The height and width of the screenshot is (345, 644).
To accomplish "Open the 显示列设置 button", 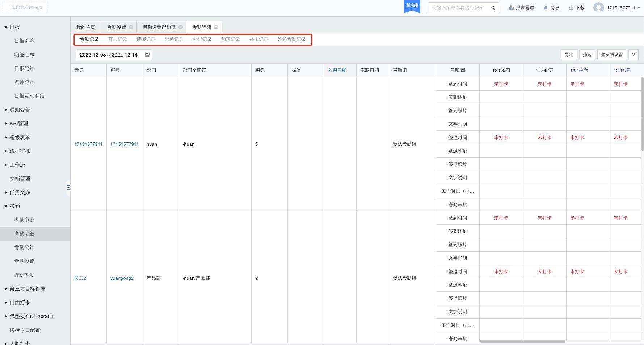I will click(611, 55).
